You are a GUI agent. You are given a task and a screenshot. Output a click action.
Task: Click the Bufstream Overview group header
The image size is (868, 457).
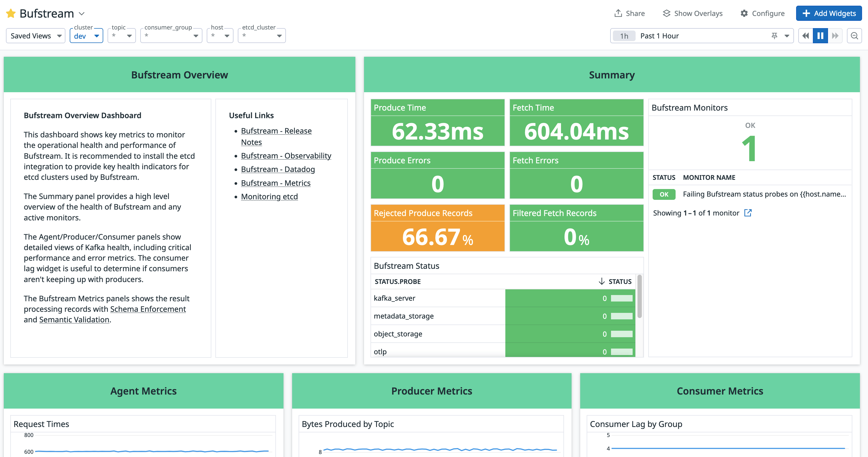[x=179, y=75]
